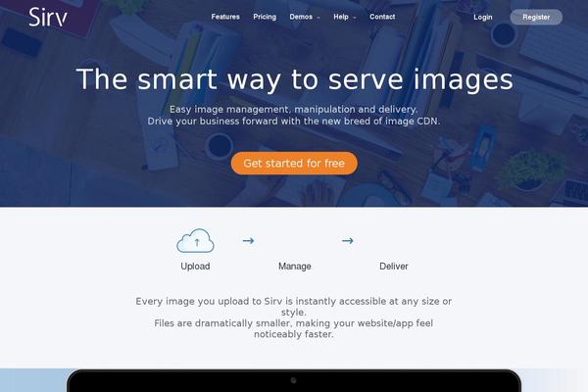This screenshot has height=392, width=588.
Task: Click the arrow between Manage and Deliver
Action: coord(348,240)
